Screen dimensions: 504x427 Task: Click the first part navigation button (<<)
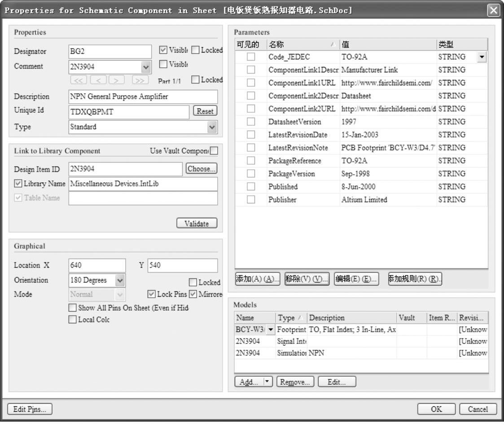click(79, 80)
